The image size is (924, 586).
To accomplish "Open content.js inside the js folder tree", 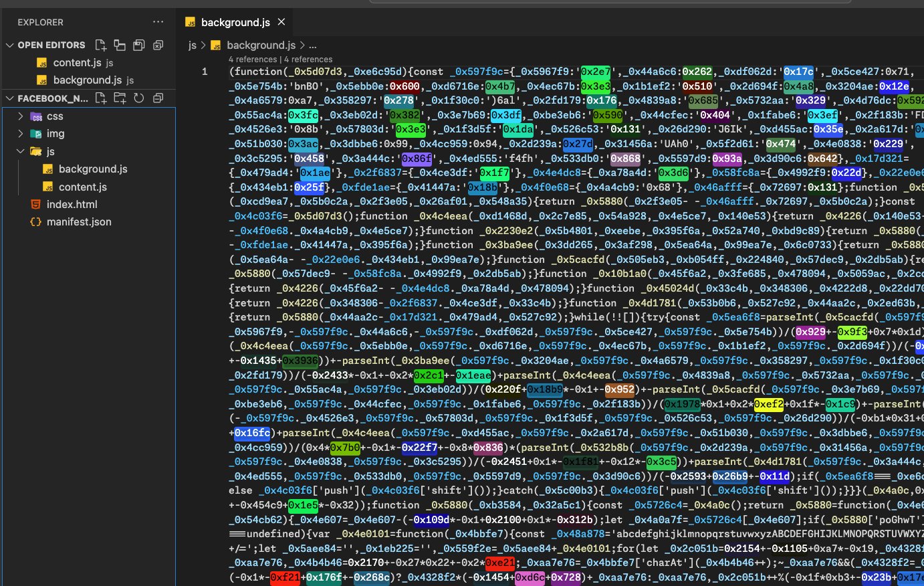I will tap(88, 187).
